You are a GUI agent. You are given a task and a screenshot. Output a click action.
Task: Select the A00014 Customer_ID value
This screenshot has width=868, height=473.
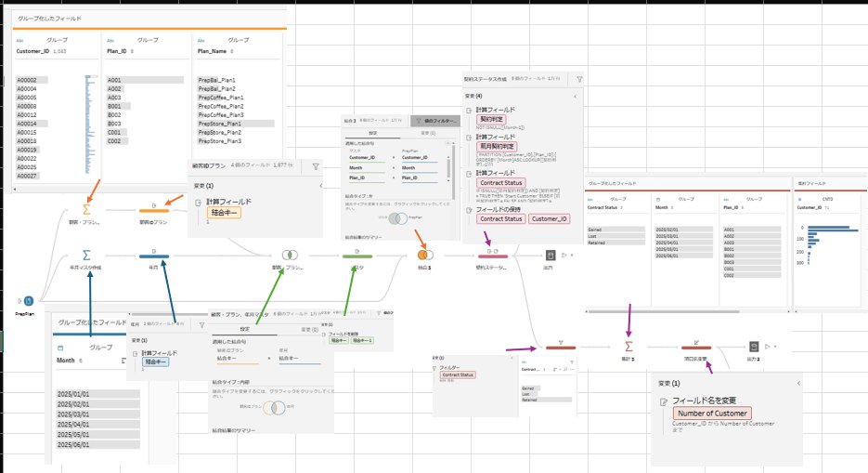(x=32, y=124)
